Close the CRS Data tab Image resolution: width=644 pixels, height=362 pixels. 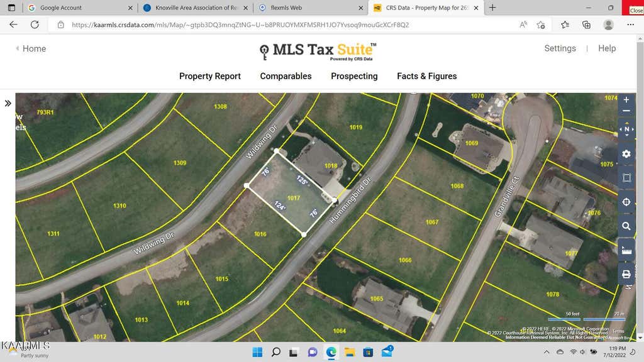pyautogui.click(x=476, y=8)
